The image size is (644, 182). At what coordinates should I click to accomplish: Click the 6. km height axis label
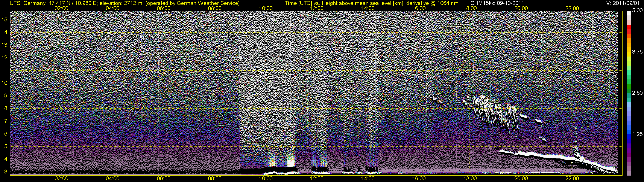click(6, 134)
